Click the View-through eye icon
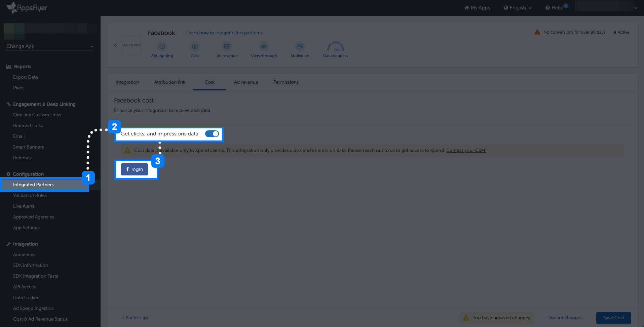This screenshot has width=644, height=327. 264,46
